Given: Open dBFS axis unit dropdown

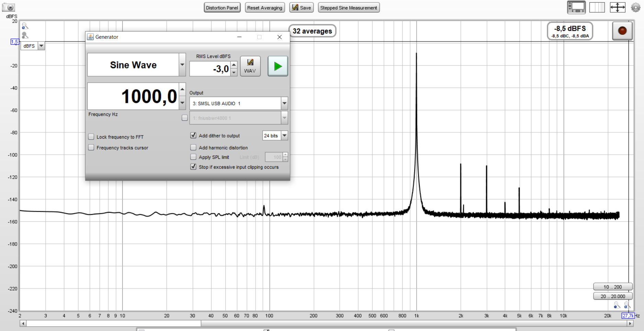Looking at the screenshot, I should click(41, 46).
